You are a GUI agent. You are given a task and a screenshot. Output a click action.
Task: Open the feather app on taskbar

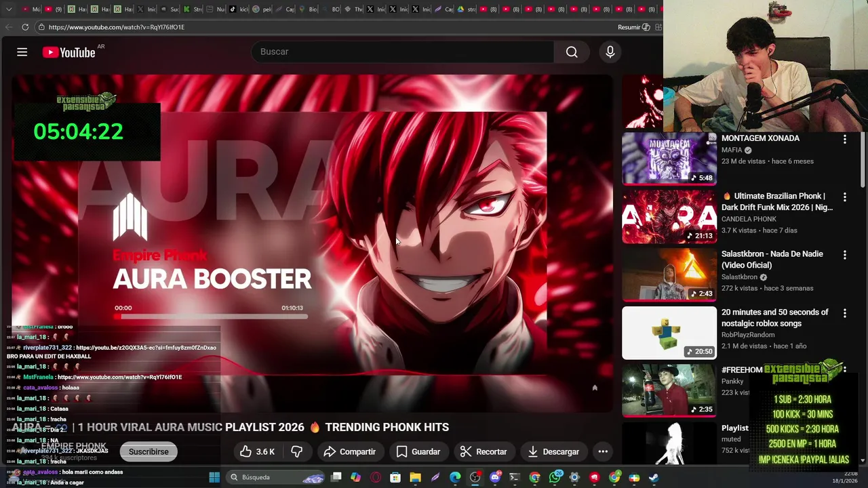(435, 477)
